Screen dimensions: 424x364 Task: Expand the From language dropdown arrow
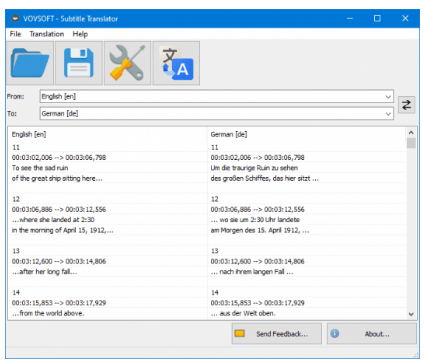[388, 97]
